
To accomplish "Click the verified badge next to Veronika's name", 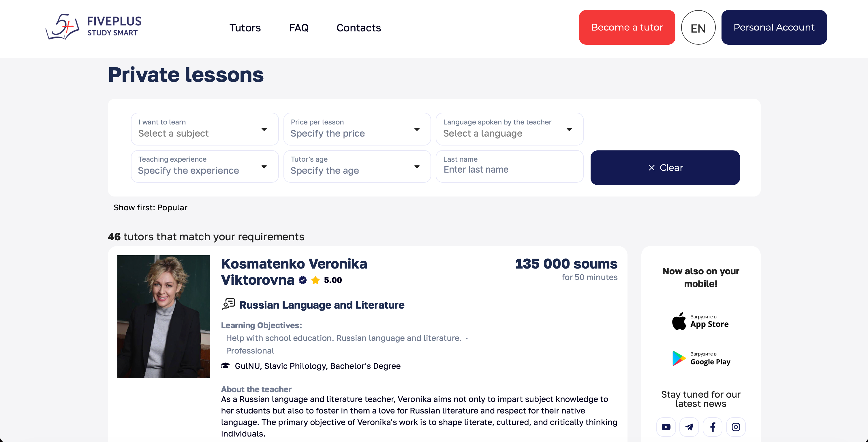I will tap(302, 280).
